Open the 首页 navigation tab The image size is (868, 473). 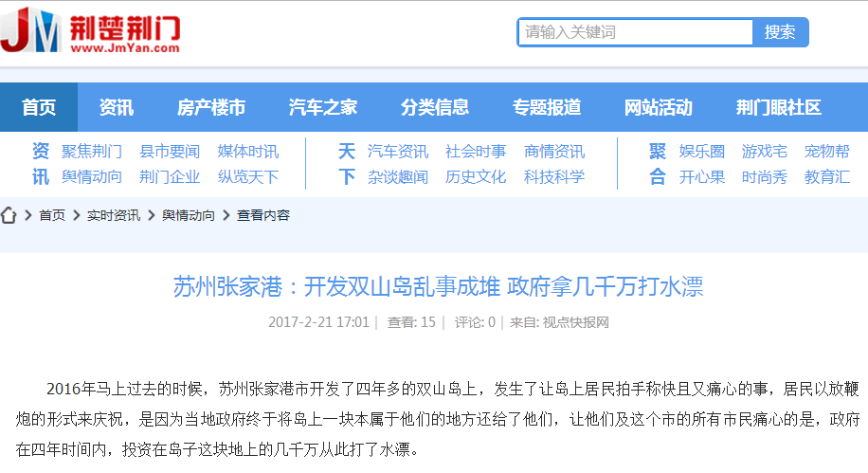[x=39, y=107]
